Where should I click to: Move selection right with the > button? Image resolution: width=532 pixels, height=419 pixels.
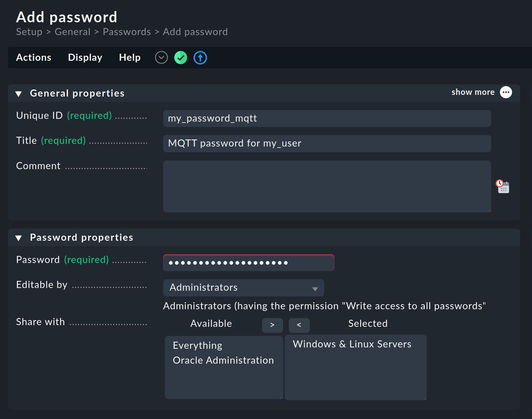(x=273, y=325)
